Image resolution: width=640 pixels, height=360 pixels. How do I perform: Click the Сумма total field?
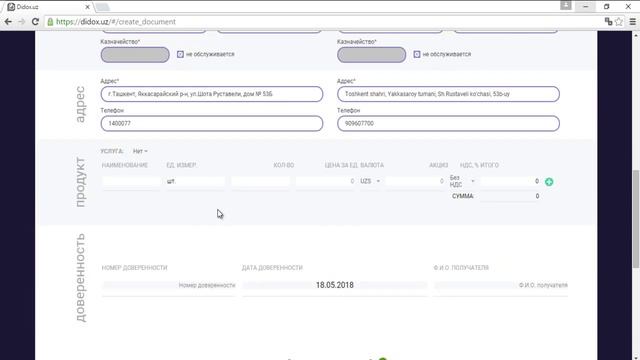pos(510,196)
